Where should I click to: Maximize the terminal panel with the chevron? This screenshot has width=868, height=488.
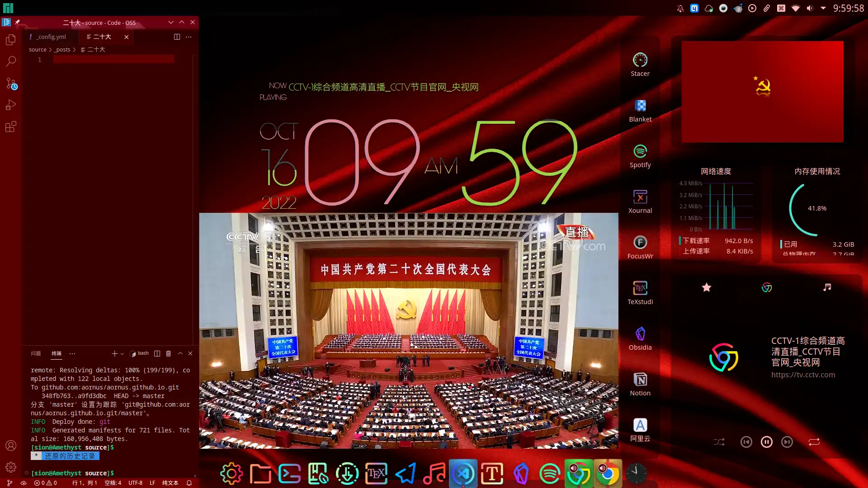180,353
